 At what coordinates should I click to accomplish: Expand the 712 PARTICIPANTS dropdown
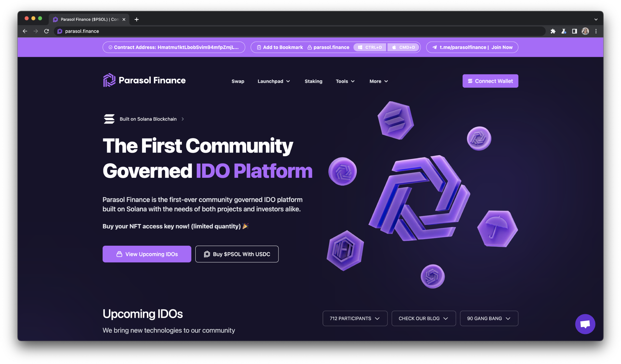[355, 318]
